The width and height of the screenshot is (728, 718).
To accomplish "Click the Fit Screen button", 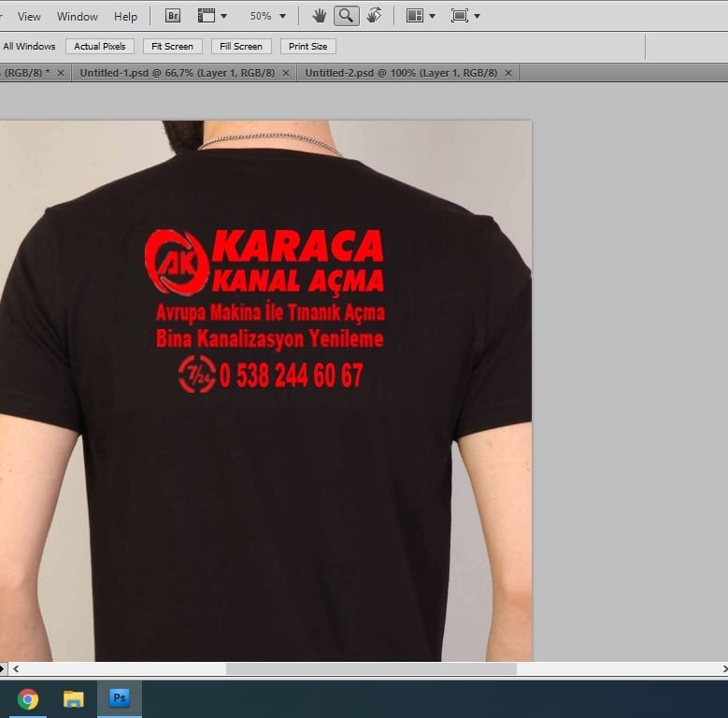I will coord(172,47).
